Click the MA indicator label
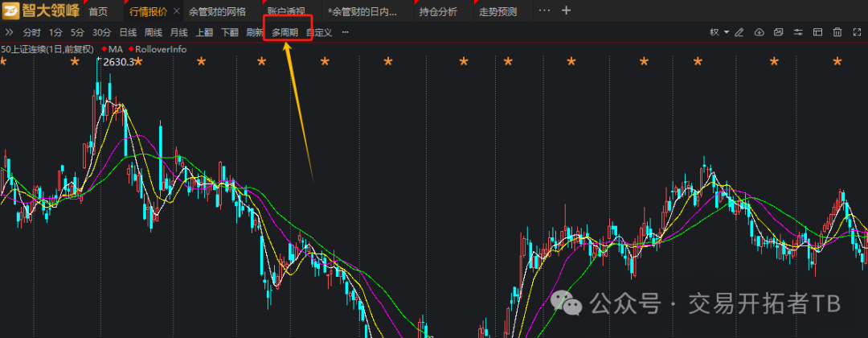Image resolution: width=868 pixels, height=338 pixels. [x=116, y=49]
